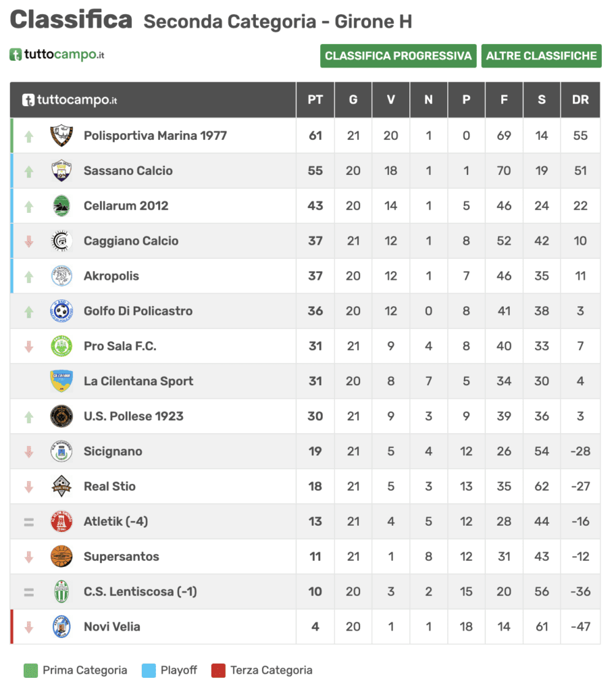The image size is (616, 692).
Task: Click the Atletik red round crest
Action: coord(61,522)
